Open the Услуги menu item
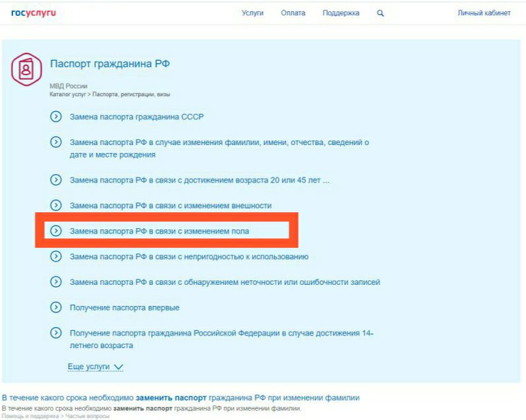The width and height of the screenshot is (526, 420). pos(252,13)
